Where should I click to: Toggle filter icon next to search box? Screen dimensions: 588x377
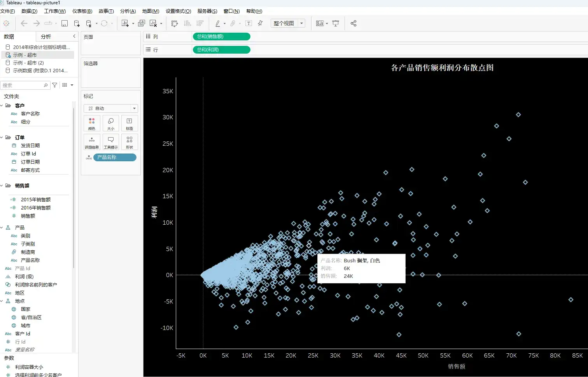click(x=54, y=85)
